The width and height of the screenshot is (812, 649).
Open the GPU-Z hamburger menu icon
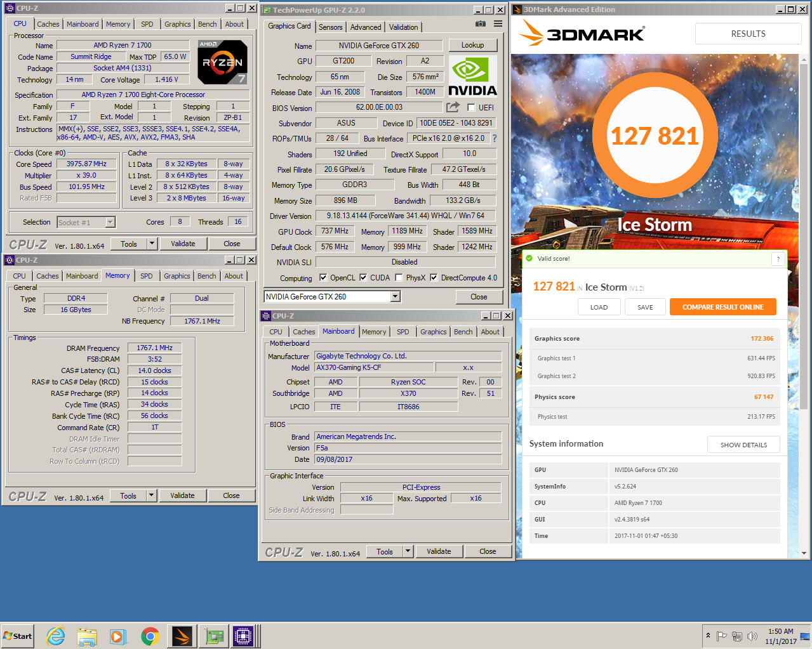coord(498,23)
